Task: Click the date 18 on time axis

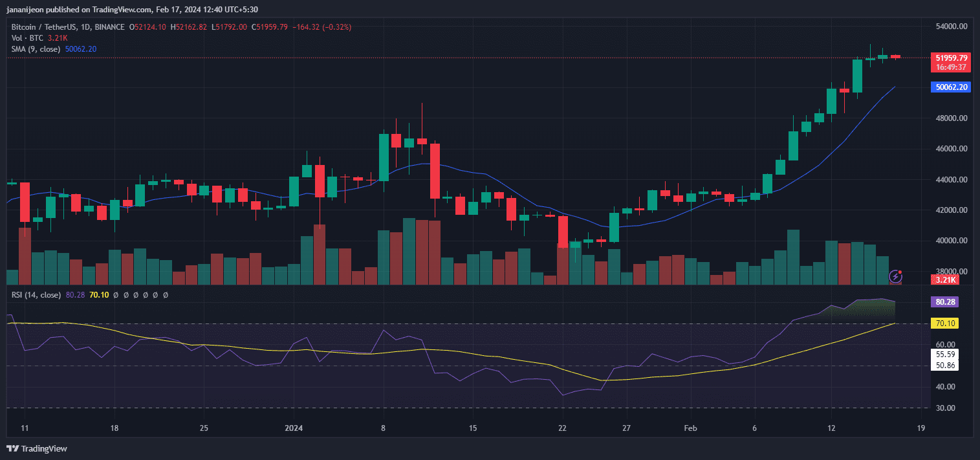Action: [114, 428]
